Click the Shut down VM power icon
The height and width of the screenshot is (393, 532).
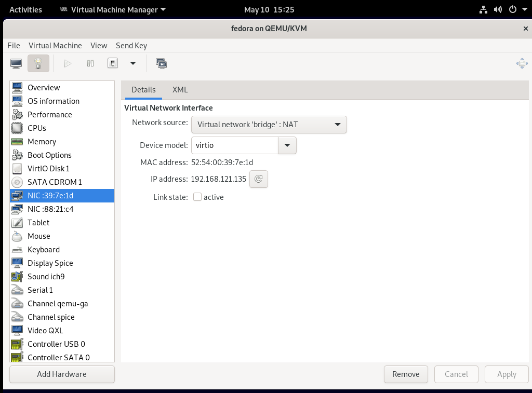[x=112, y=63]
